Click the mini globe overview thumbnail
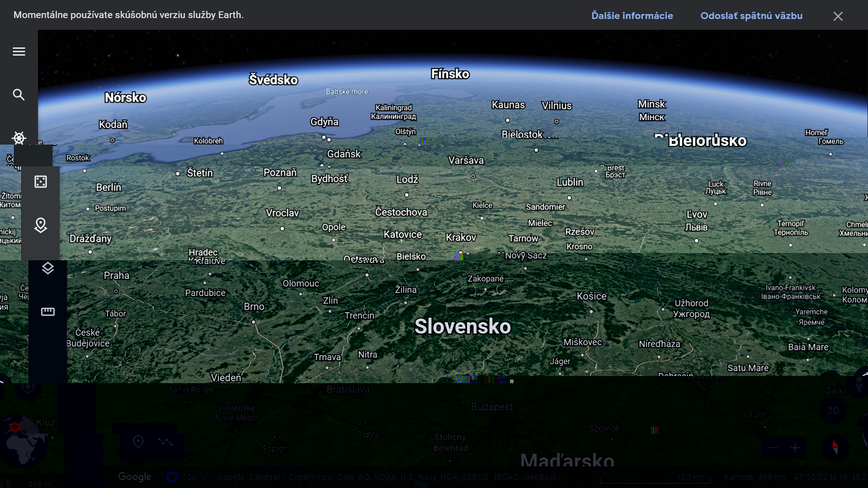 (x=23, y=441)
